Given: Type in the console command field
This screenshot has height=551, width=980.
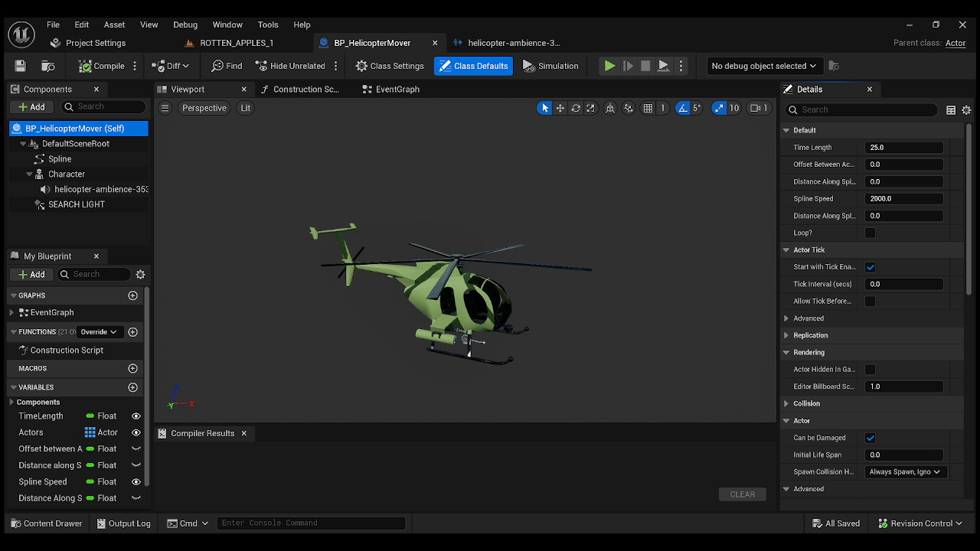Looking at the screenshot, I should pos(310,523).
